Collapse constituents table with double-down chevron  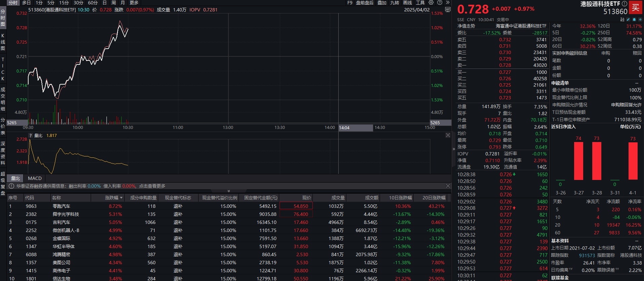click(229, 191)
